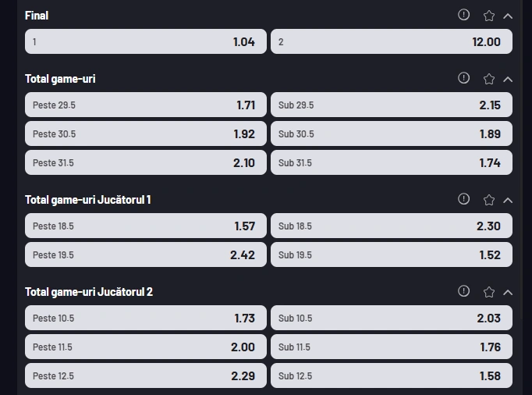
Task: Select Peste 11.5 at 2.00
Action: 146,347
